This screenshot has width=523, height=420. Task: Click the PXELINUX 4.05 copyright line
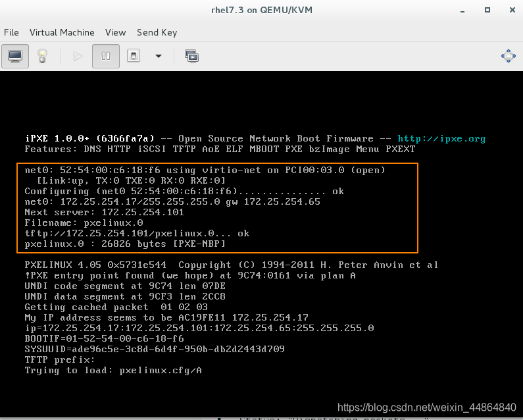point(231,265)
